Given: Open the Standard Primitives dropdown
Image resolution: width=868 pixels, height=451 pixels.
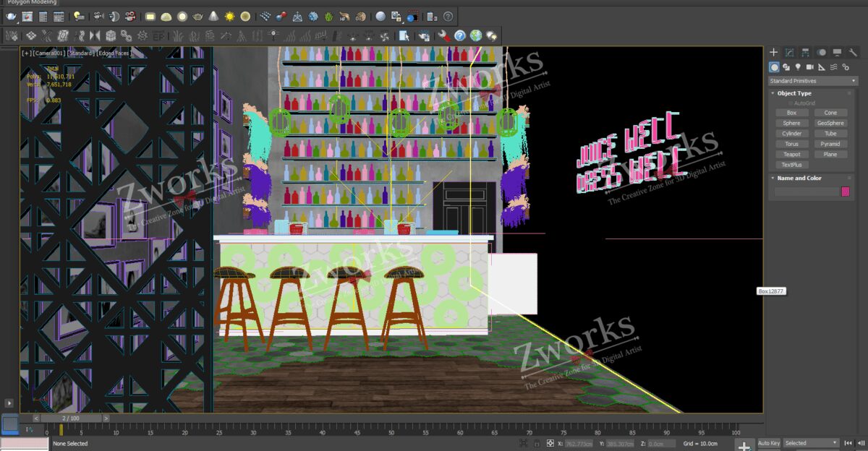Looking at the screenshot, I should [x=813, y=81].
